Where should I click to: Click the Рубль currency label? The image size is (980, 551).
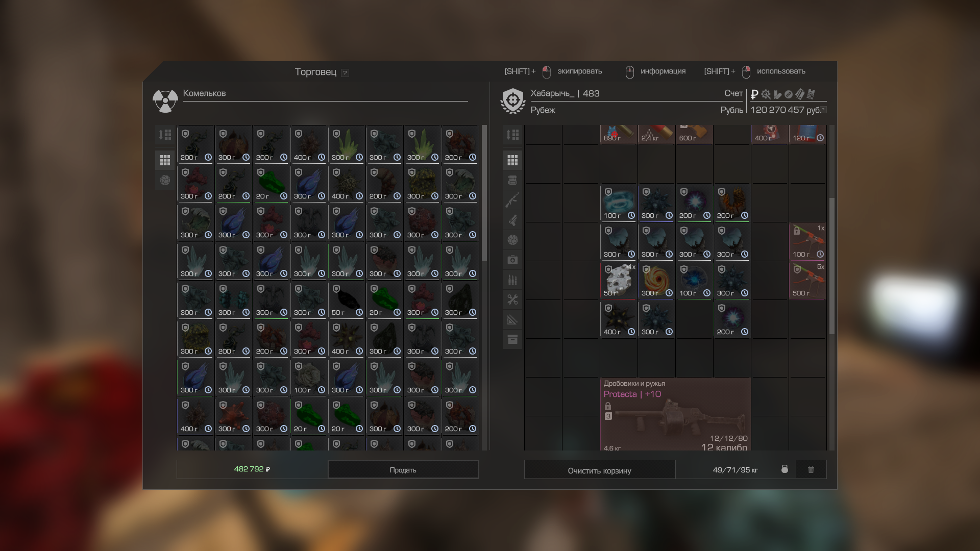pos(732,110)
